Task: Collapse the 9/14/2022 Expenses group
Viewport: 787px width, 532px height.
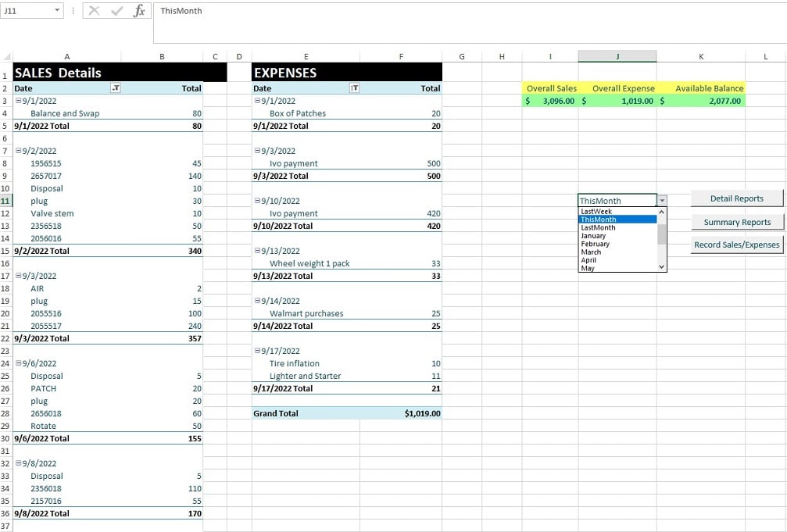Action: tap(257, 301)
